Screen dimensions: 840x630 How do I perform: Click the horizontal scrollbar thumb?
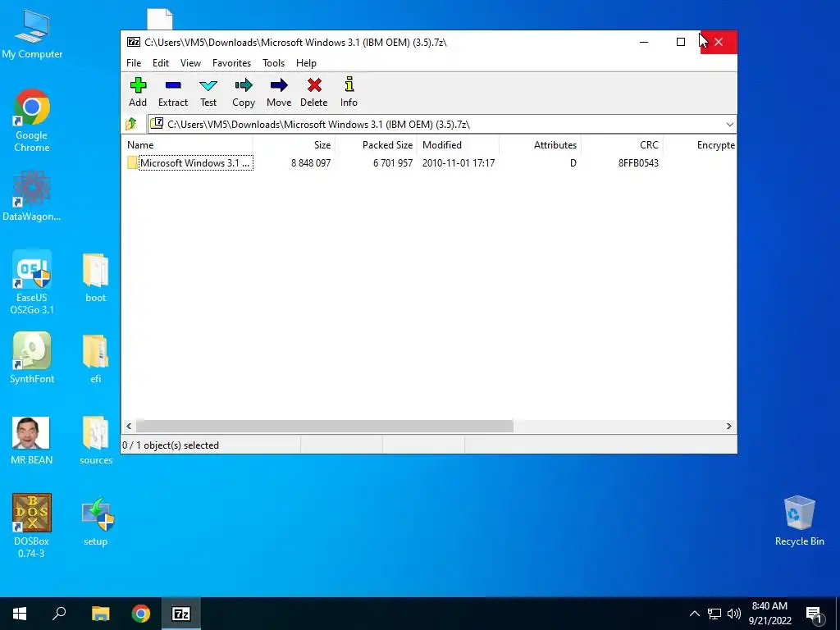325,426
